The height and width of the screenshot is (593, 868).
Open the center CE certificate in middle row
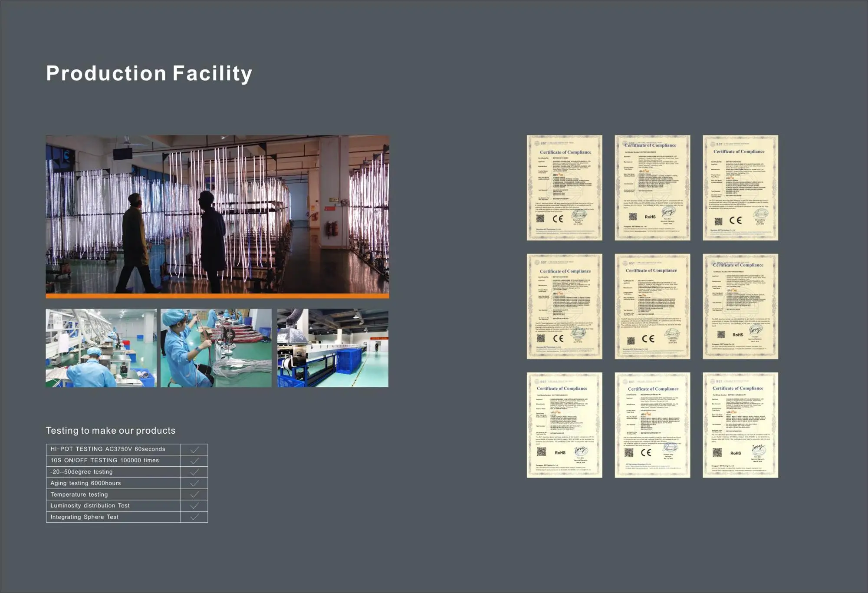[652, 306]
